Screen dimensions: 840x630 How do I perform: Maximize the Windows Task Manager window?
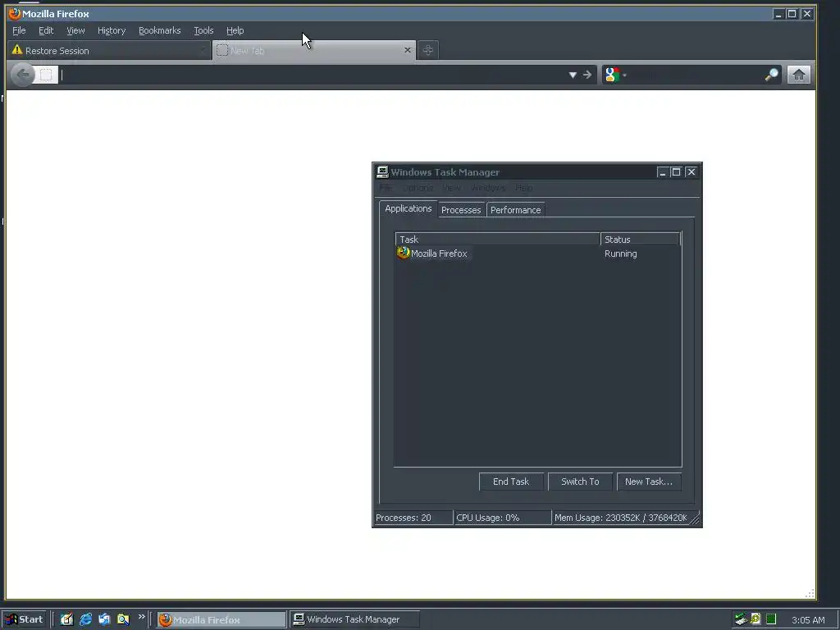pyautogui.click(x=676, y=172)
